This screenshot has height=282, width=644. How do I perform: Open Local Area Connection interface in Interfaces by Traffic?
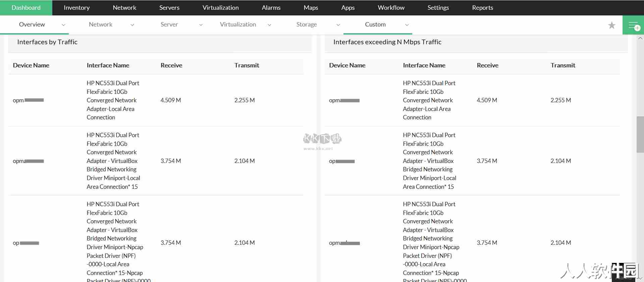(113, 100)
